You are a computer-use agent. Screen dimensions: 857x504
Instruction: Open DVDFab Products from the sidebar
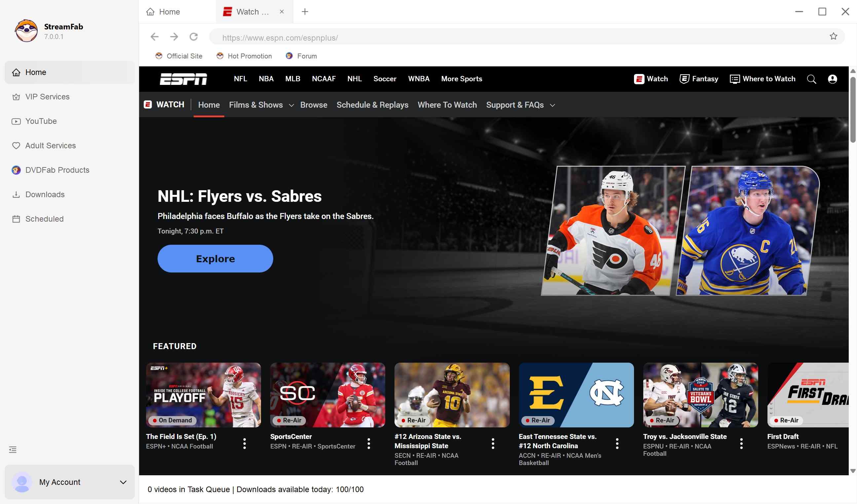click(x=57, y=170)
